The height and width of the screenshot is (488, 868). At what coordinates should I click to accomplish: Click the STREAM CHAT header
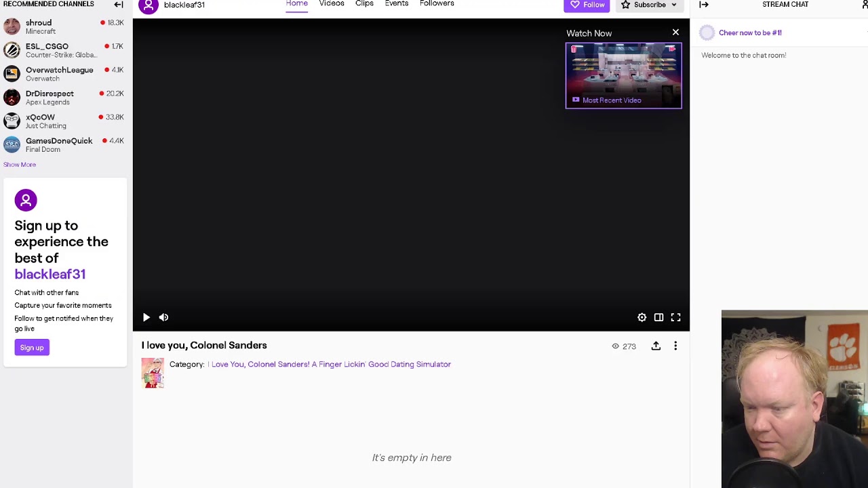[785, 4]
